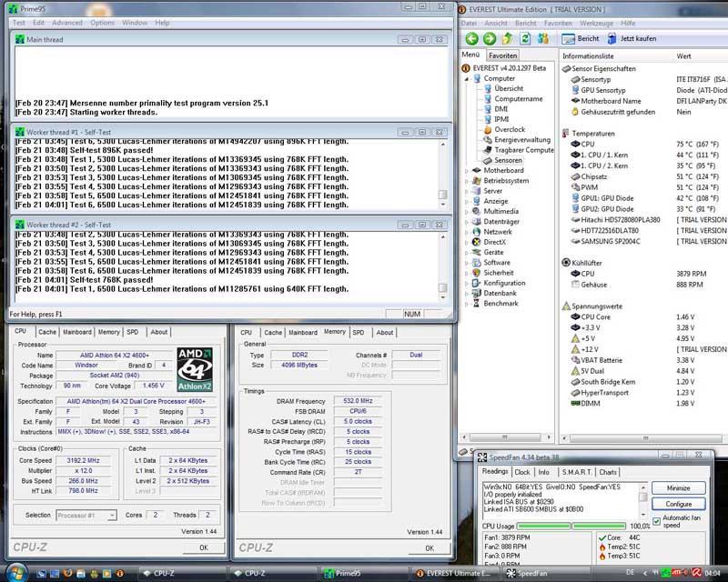
Task: Click the Switch Between Windows quick launch icon
Action: 55,574
